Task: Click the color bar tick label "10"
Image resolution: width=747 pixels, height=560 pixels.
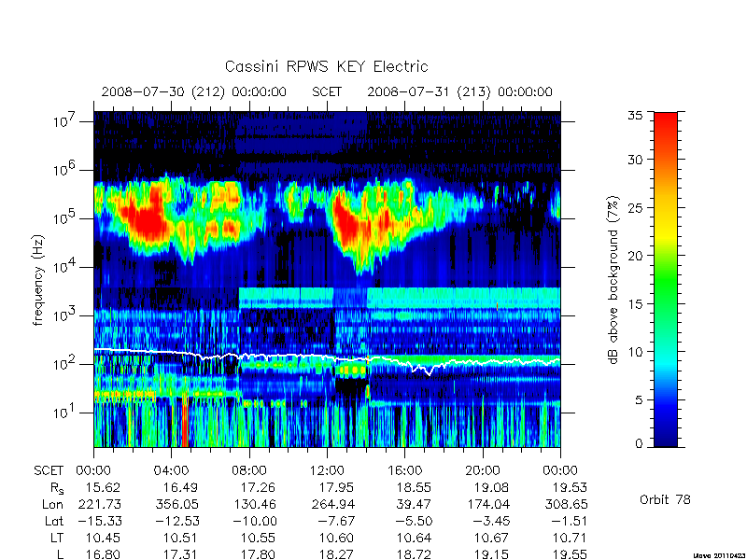Action: pyautogui.click(x=635, y=352)
